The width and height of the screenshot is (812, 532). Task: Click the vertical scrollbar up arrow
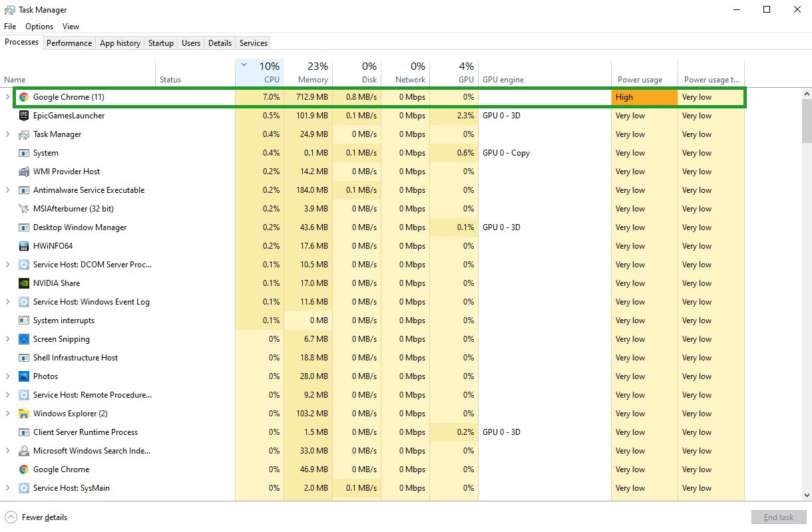(x=807, y=94)
